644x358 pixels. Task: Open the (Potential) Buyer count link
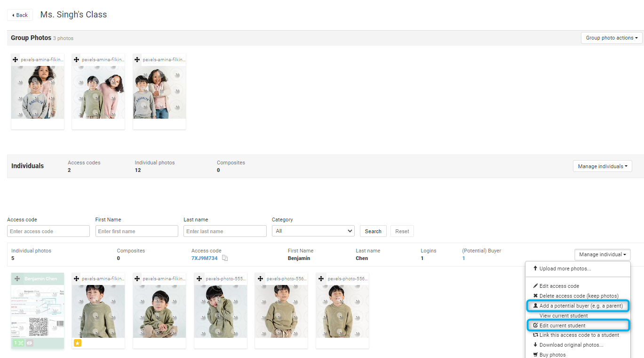463,258
